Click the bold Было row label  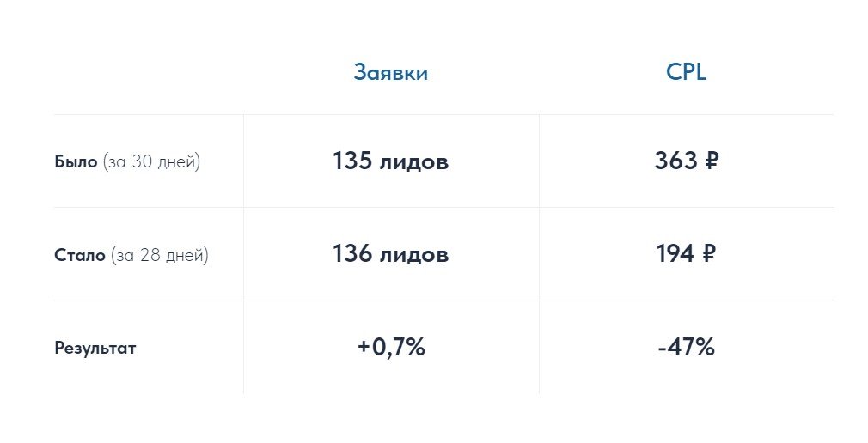(76, 162)
